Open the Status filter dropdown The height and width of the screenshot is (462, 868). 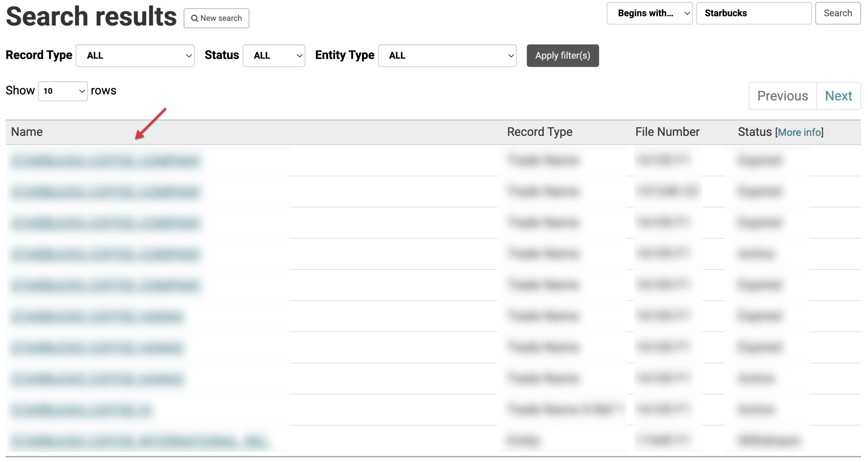coord(274,56)
